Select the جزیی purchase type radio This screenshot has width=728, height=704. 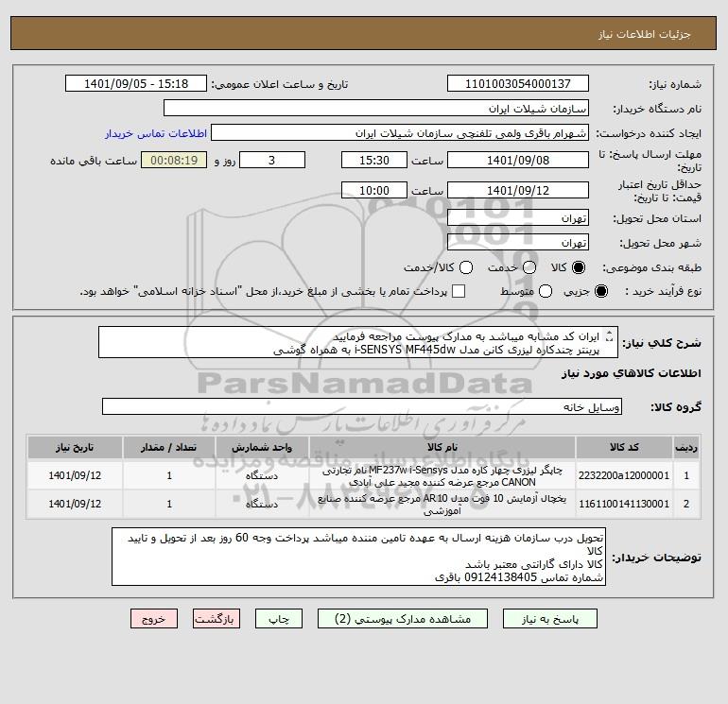click(x=600, y=291)
